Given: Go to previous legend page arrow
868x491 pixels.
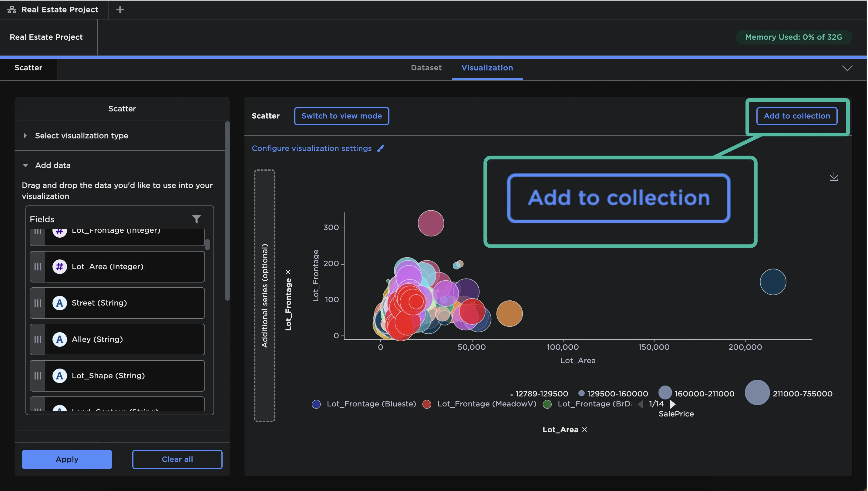Looking at the screenshot, I should 641,404.
